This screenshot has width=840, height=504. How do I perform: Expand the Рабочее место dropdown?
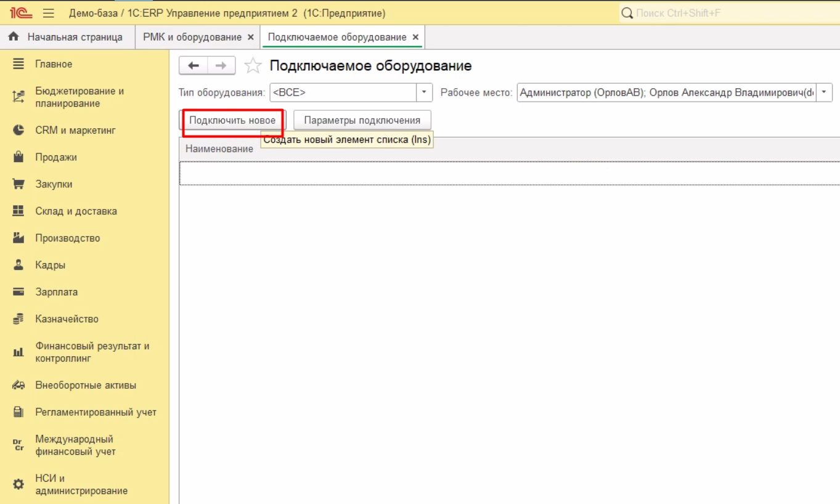[x=824, y=92]
